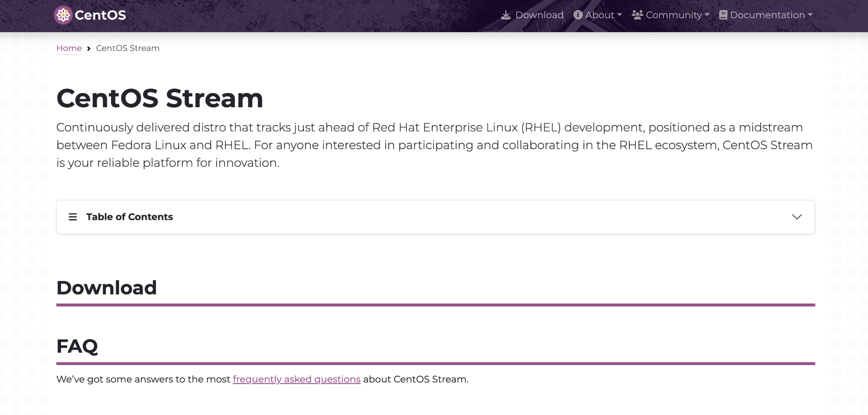This screenshot has height=415, width=868.
Task: Click the FAQ section heading
Action: (77, 346)
